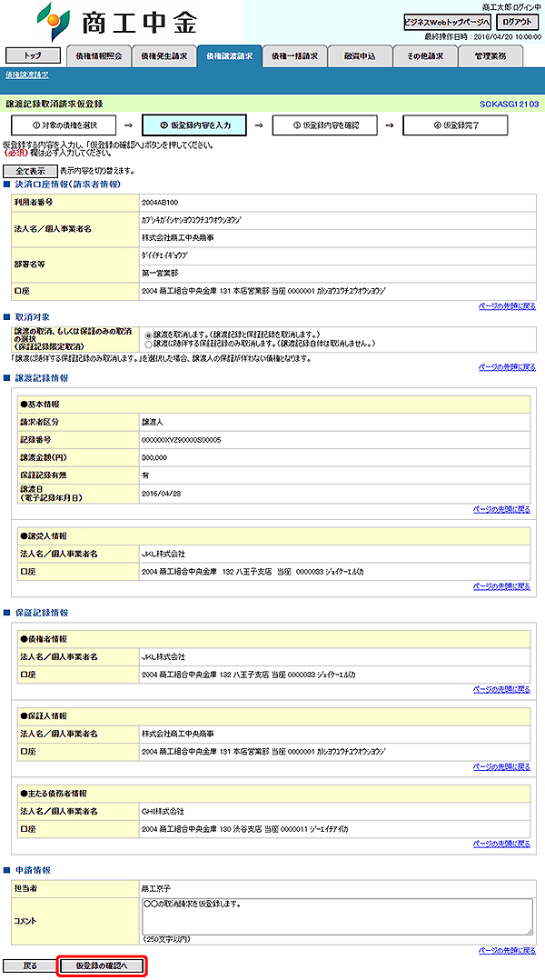Image resolution: width=545 pixels, height=980 pixels.
Task: Go to the 管理業務 tab
Action: [x=490, y=56]
